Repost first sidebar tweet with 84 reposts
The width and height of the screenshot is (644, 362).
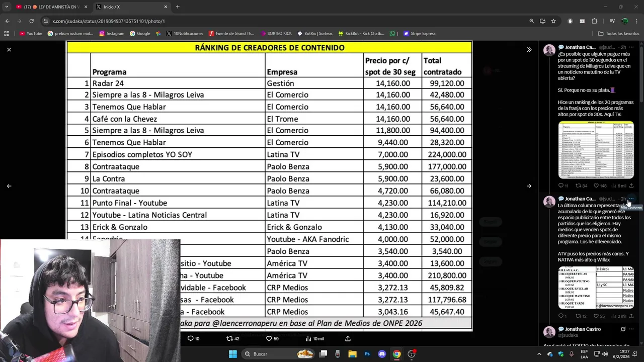(x=581, y=186)
